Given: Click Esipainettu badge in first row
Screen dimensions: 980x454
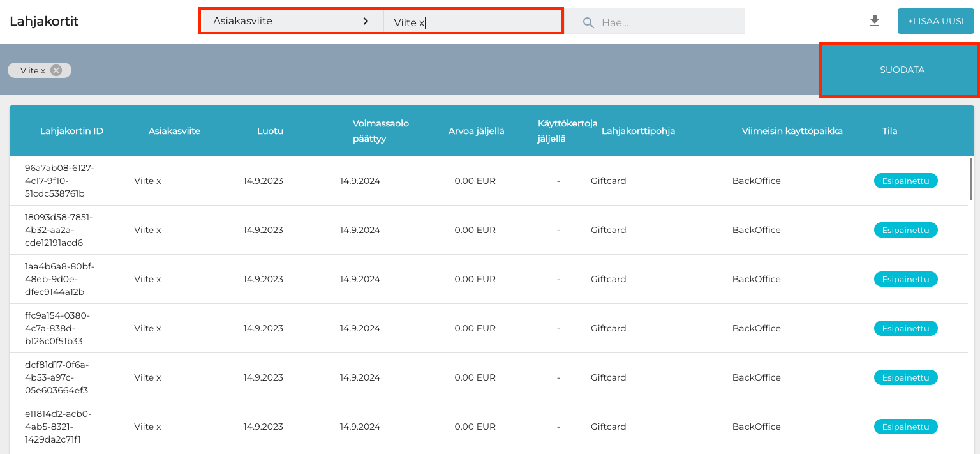Looking at the screenshot, I should [905, 181].
